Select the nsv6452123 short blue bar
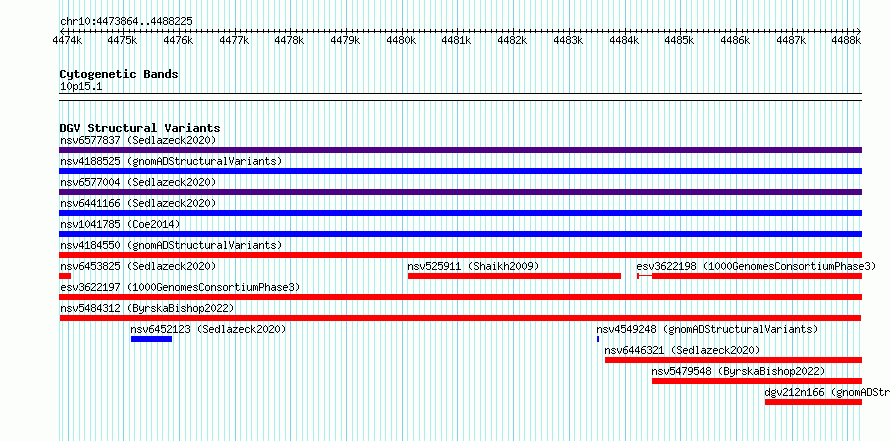The image size is (890, 441). click(152, 339)
